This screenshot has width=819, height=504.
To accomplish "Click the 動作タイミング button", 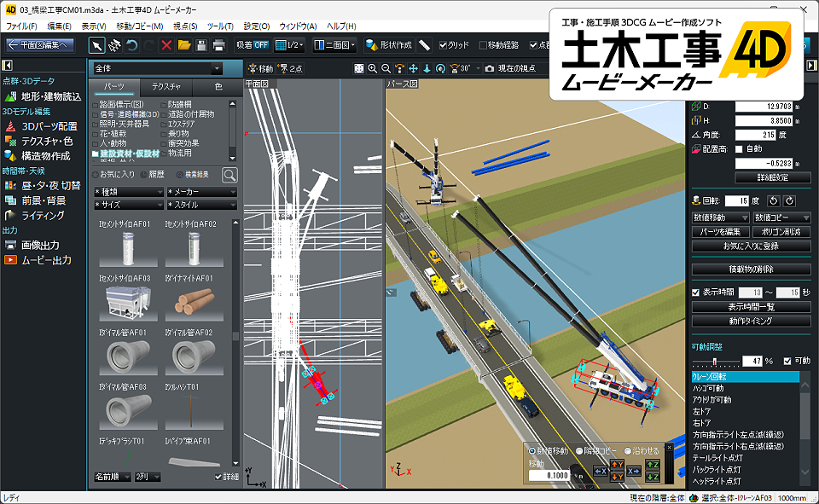I will (x=750, y=321).
